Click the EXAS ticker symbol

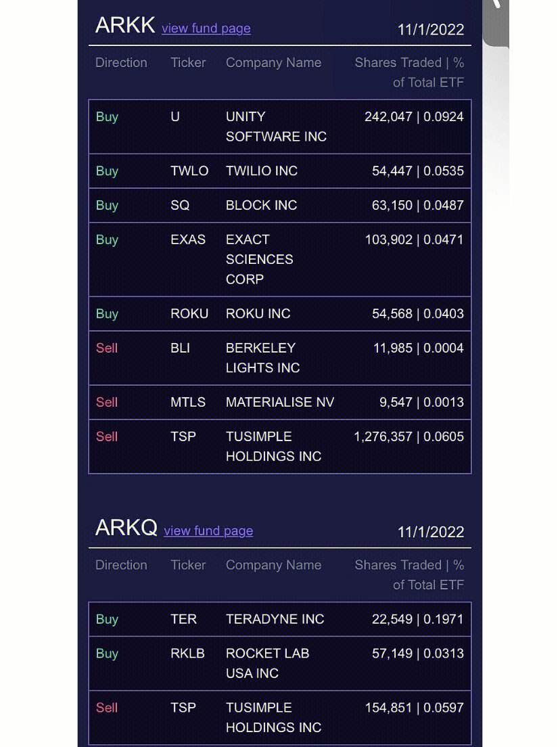coord(188,240)
